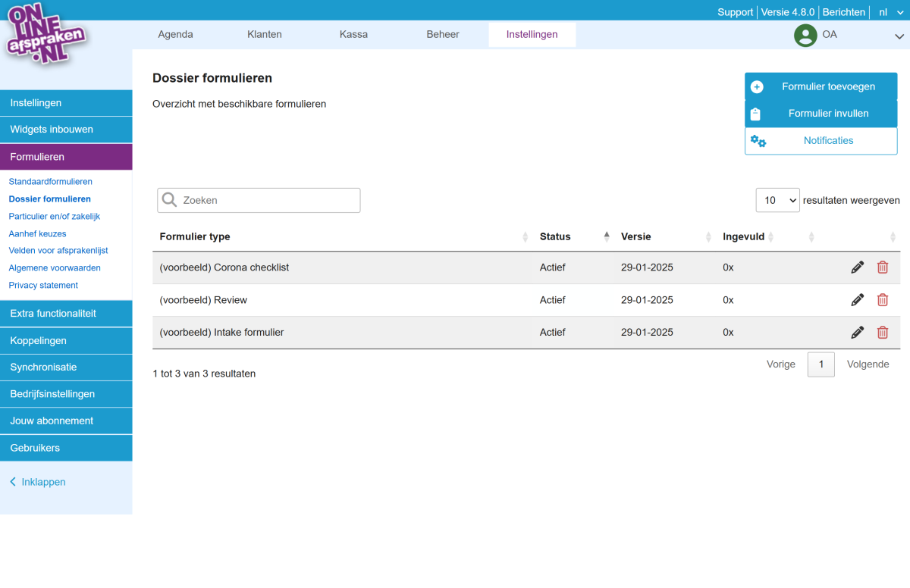
Task: Edit the Corona checklist form with pencil icon
Action: pos(857,267)
